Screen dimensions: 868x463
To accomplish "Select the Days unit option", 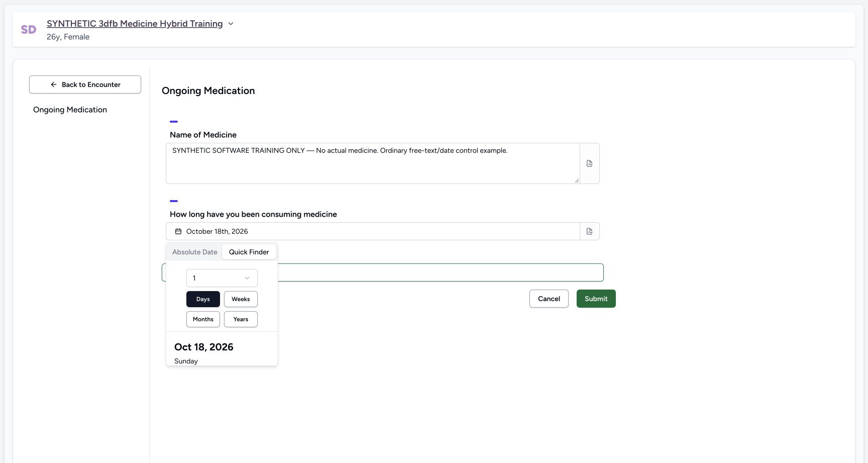I will point(203,299).
